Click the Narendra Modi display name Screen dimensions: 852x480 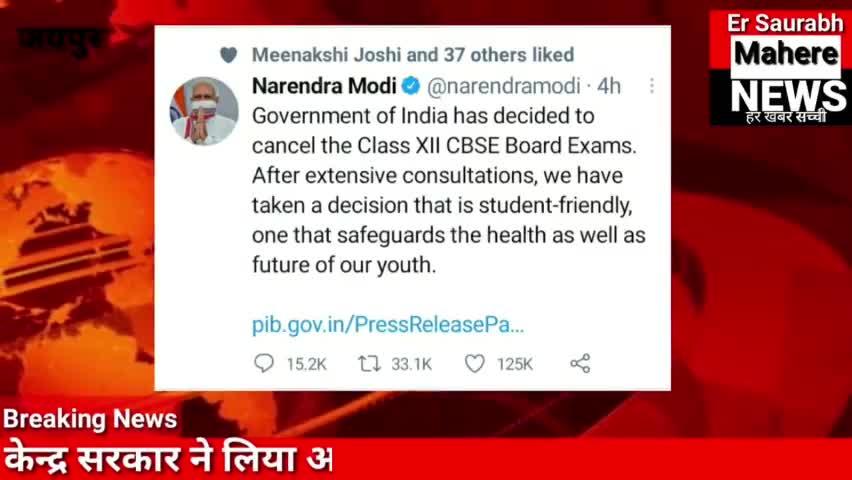pos(324,85)
